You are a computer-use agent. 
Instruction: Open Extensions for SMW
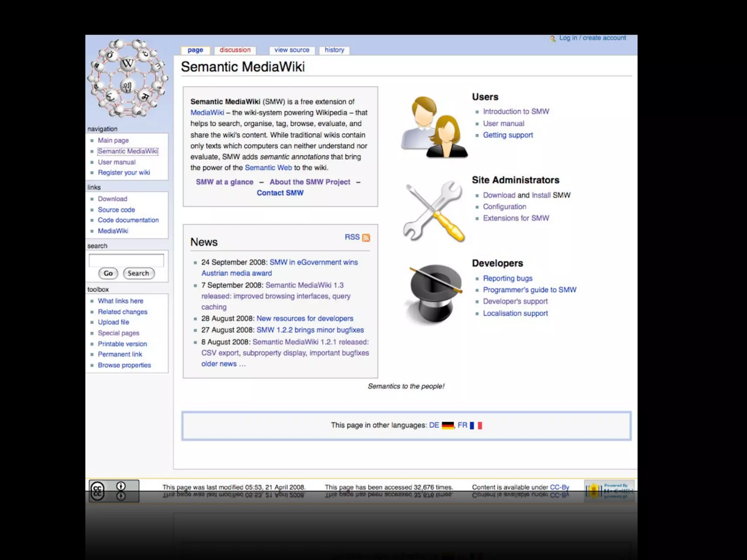point(516,218)
